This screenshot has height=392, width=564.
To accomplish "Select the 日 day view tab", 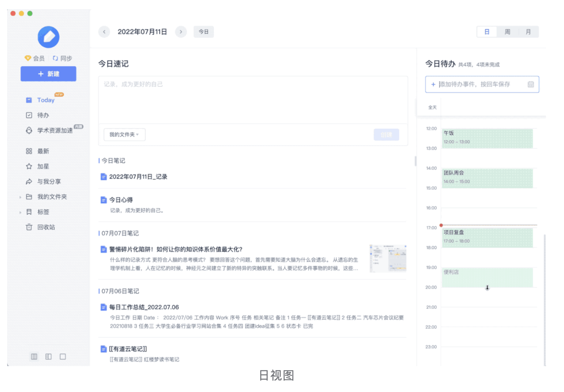I will point(487,32).
